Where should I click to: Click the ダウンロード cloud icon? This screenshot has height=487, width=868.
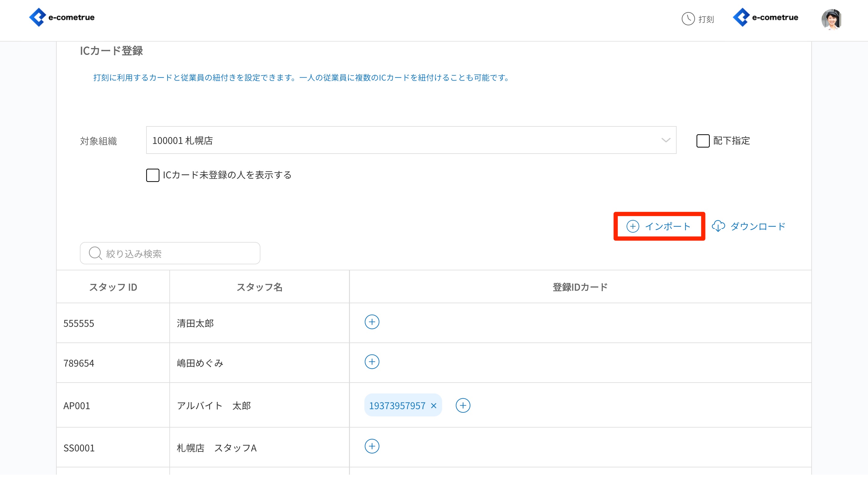tap(718, 226)
